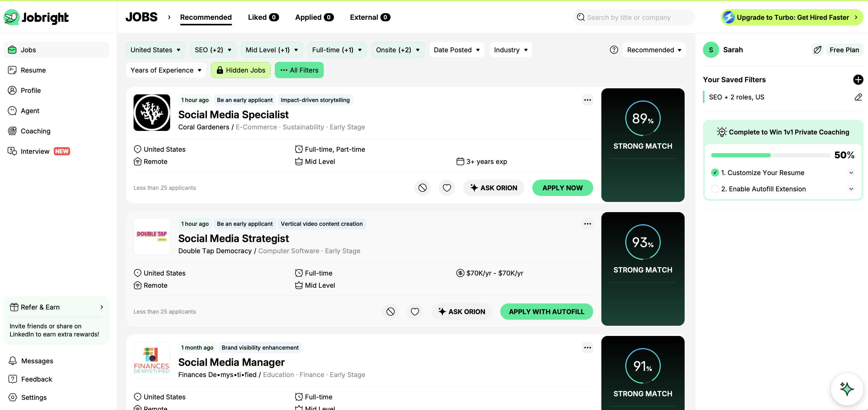Click APPLY NOW for Social Media Specialist
The height and width of the screenshot is (410, 868).
562,188
